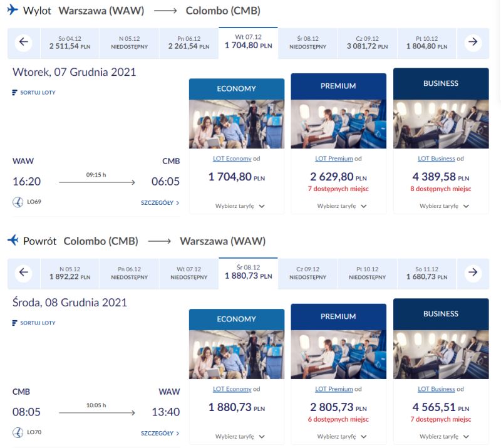Click flight duration 10:05 h text
This screenshot has height=448, width=501.
tap(96, 405)
